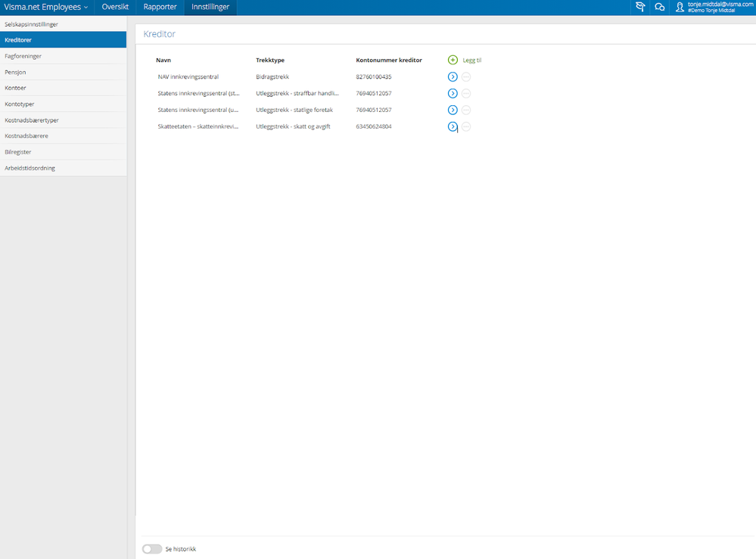The height and width of the screenshot is (559, 756).
Task: Show more options for Skatteetaten row
Action: (x=466, y=127)
